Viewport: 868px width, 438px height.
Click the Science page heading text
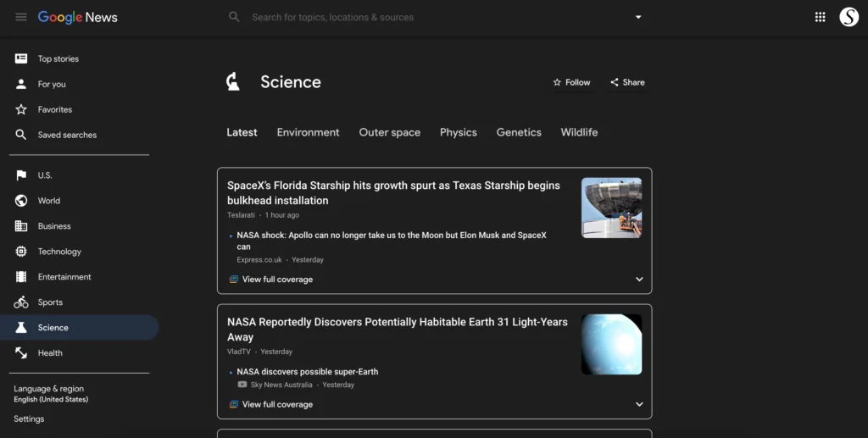[291, 82]
